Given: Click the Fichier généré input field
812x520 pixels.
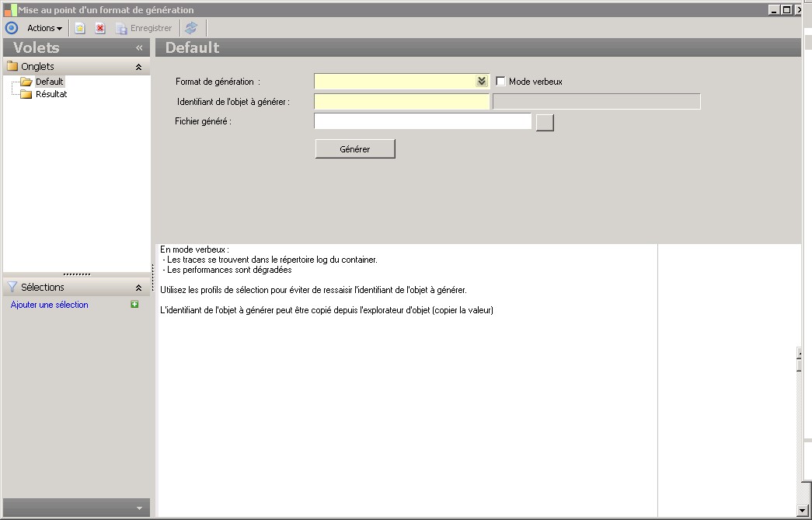Looking at the screenshot, I should point(423,121).
